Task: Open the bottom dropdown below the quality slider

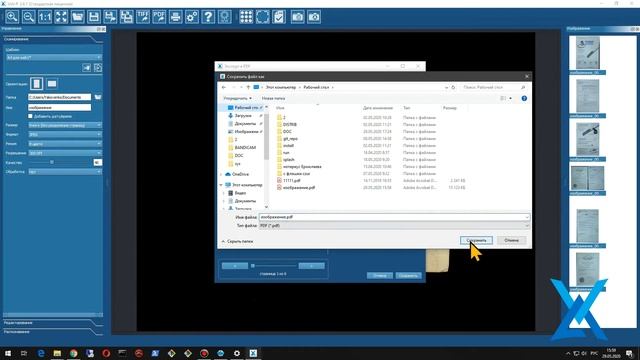Action: (x=65, y=172)
